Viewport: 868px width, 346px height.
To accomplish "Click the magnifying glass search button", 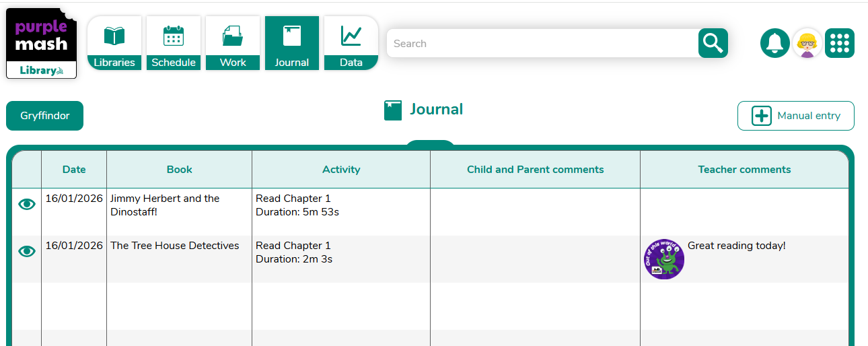I will point(713,43).
